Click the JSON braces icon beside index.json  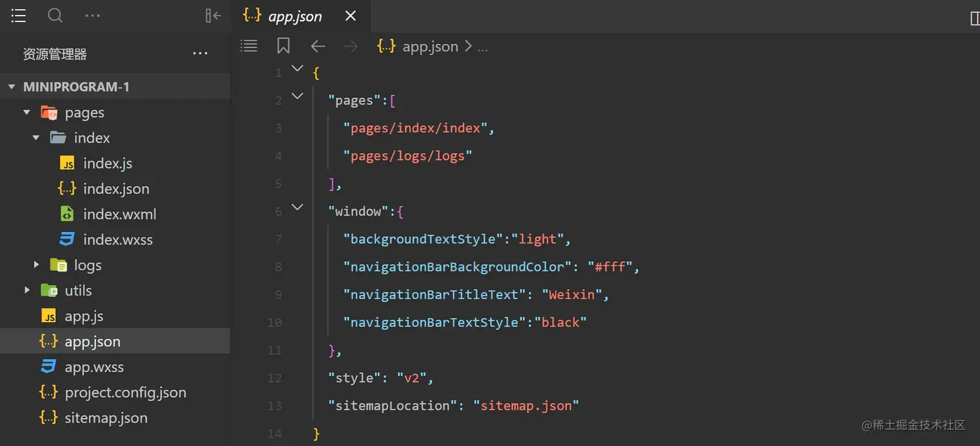[x=67, y=189]
